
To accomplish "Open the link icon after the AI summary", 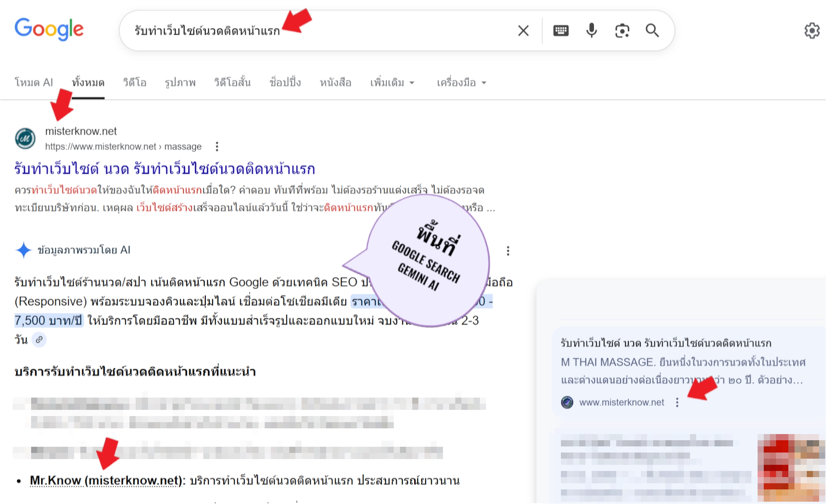I will 40,340.
